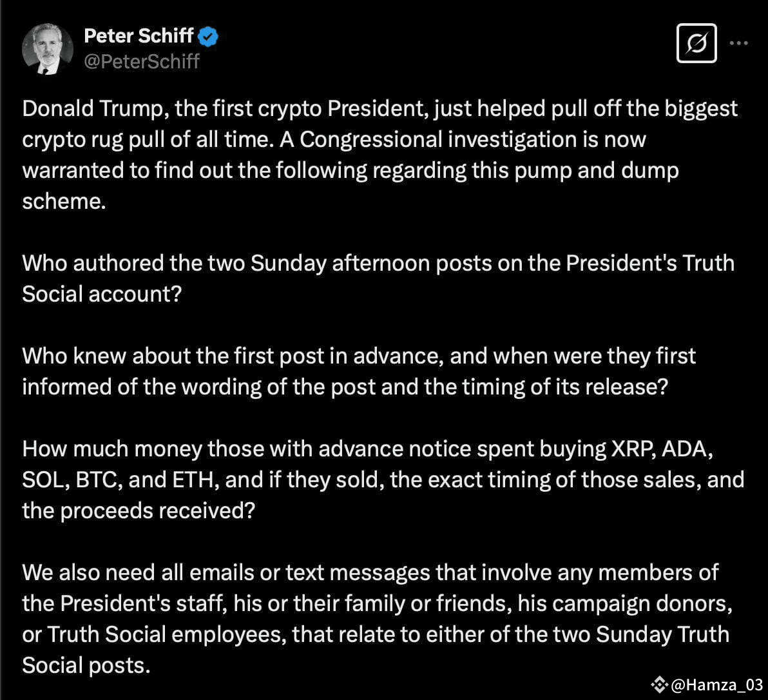The height and width of the screenshot is (700, 768).
Task: Click the blue verified checkmark badge
Action: click(x=208, y=37)
